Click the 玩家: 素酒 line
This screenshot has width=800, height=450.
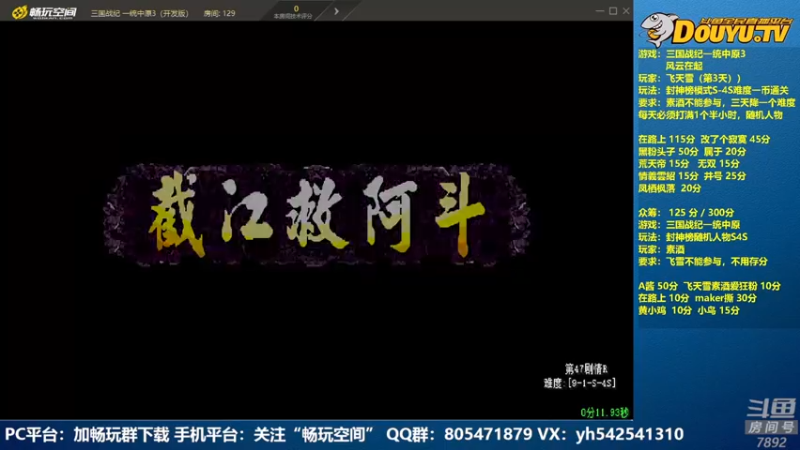(661, 249)
